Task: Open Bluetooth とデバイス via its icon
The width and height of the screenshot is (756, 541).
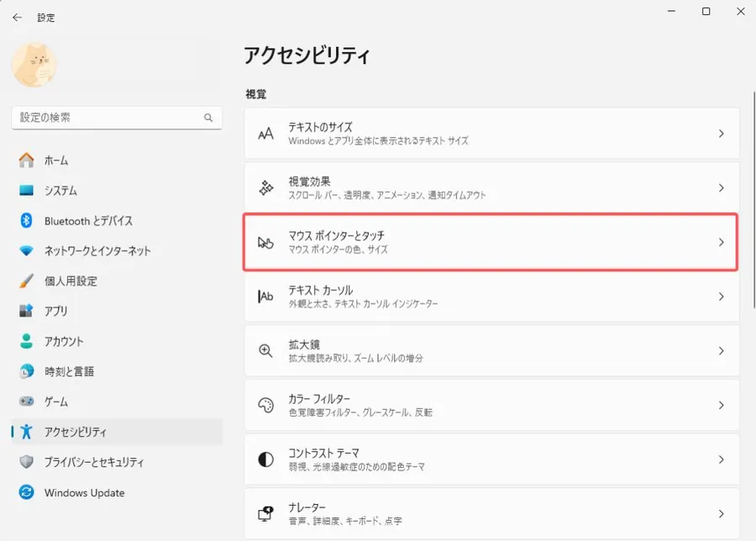Action: point(27,221)
